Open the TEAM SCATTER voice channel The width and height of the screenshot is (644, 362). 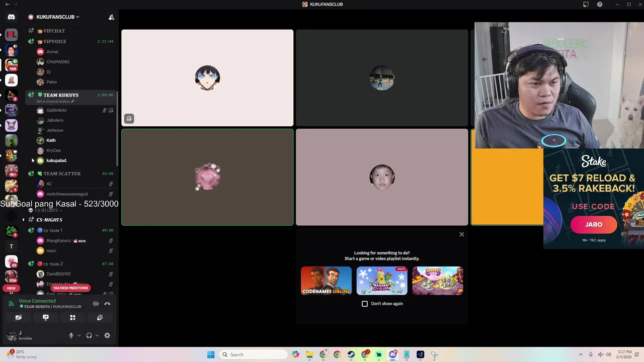coord(70,173)
